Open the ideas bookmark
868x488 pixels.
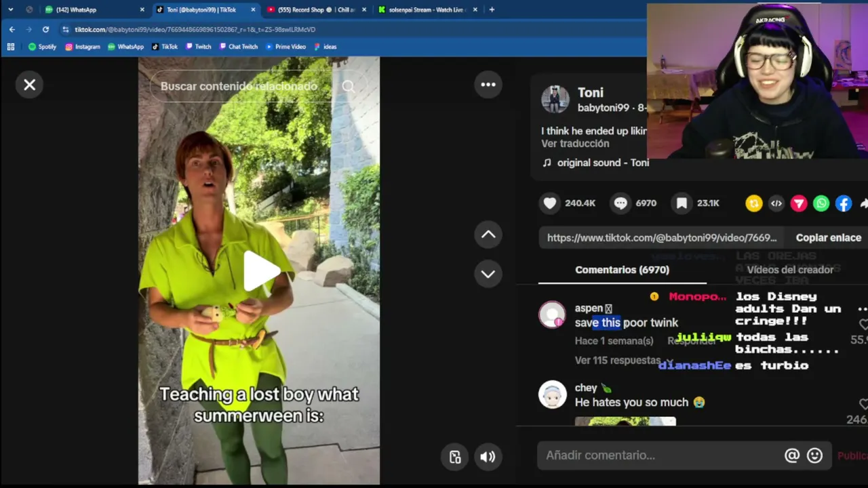tap(325, 47)
